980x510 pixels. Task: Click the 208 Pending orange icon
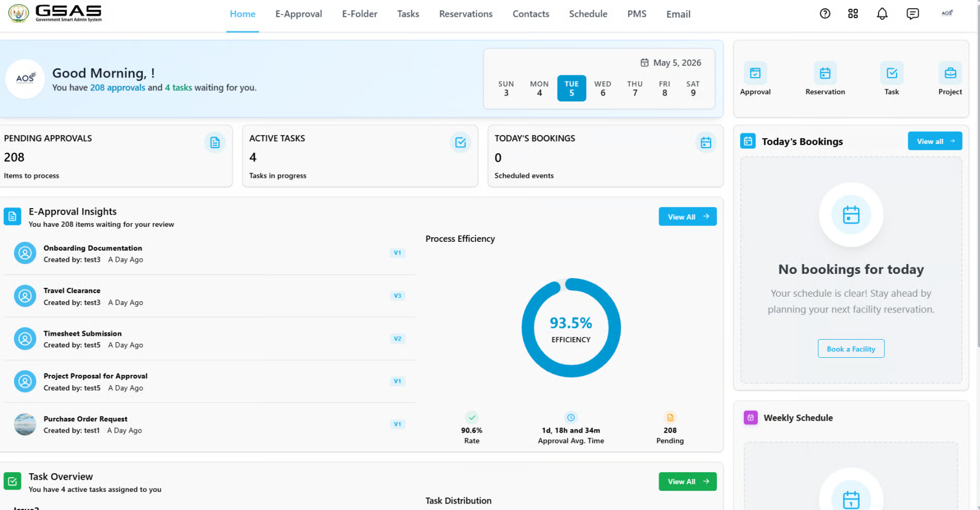pyautogui.click(x=670, y=417)
